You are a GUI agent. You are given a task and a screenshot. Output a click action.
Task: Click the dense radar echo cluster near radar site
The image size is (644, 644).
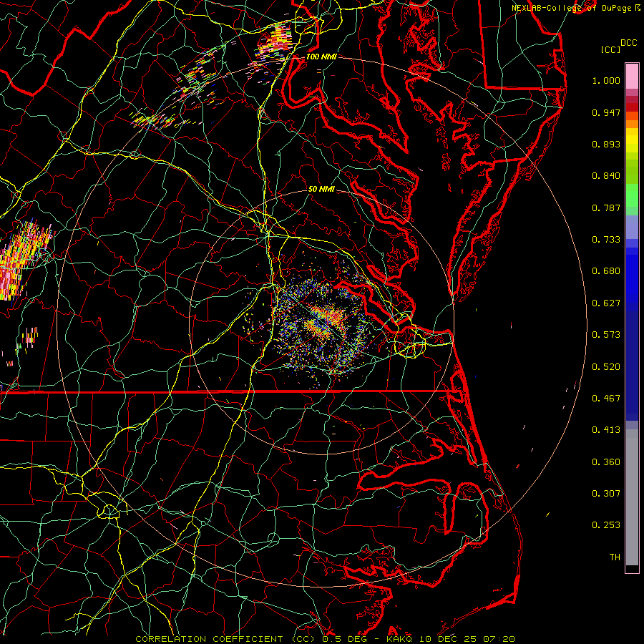coord(324,321)
